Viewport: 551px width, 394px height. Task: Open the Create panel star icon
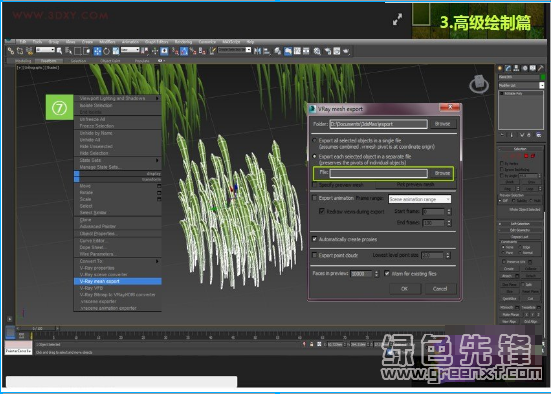(500, 68)
